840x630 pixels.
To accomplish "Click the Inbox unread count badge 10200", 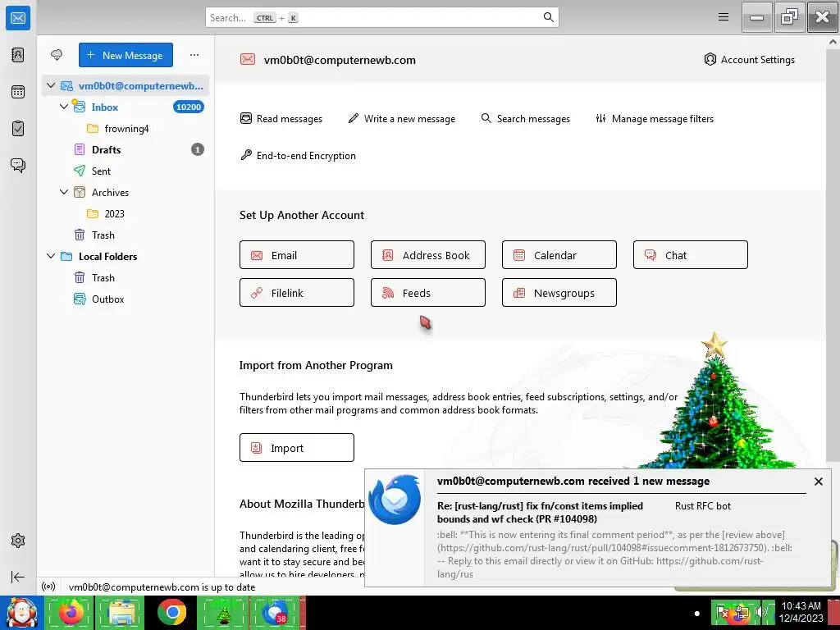I will click(x=189, y=107).
